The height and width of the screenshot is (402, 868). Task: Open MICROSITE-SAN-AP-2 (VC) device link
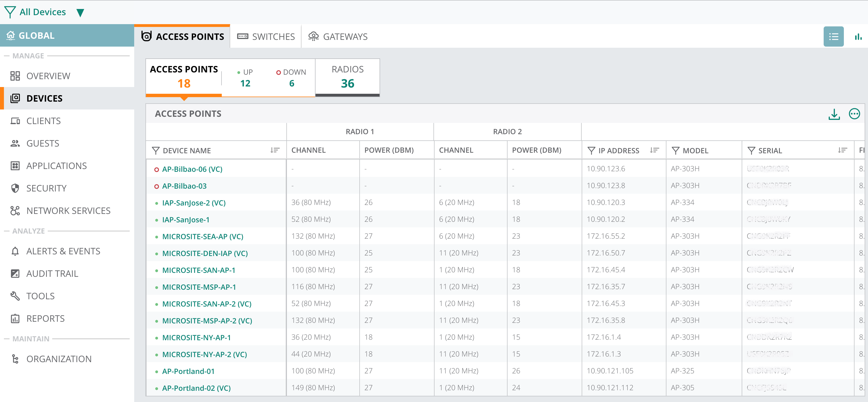tap(207, 304)
